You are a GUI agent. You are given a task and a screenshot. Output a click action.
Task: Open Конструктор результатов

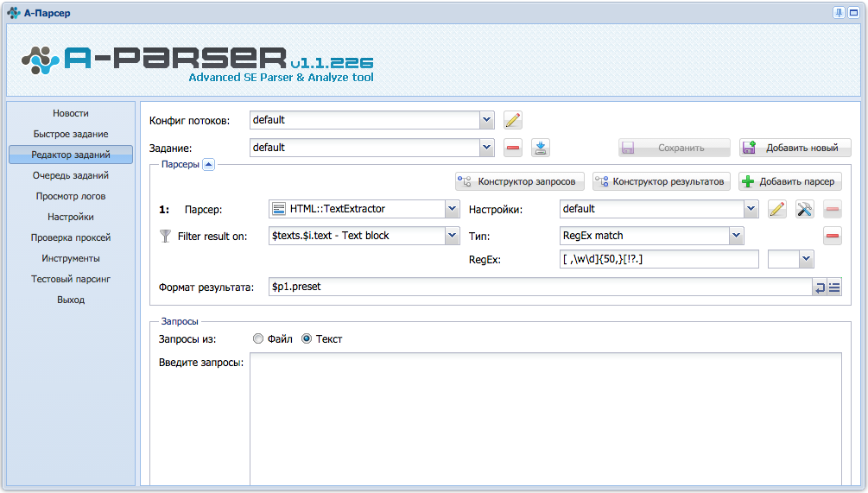(662, 181)
